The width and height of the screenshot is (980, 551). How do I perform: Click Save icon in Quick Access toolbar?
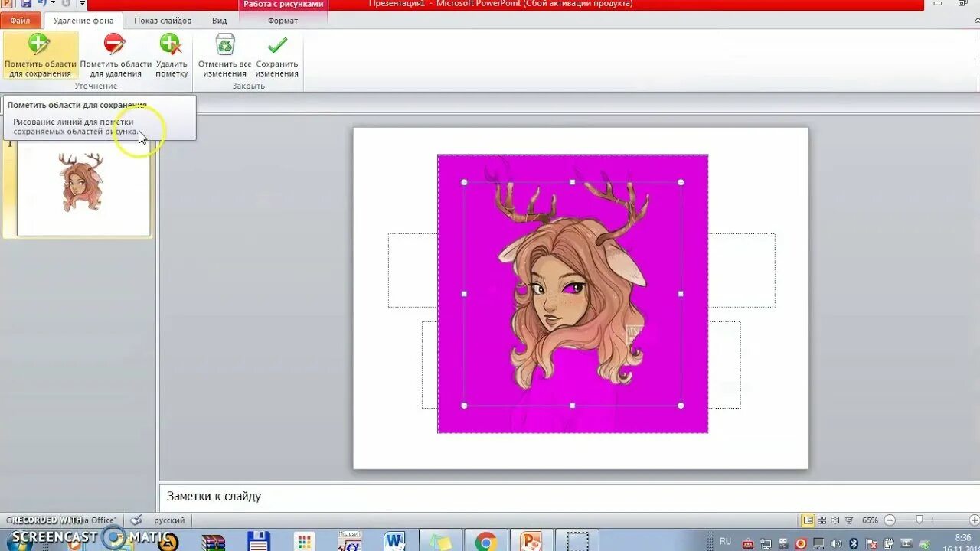pyautogui.click(x=26, y=4)
